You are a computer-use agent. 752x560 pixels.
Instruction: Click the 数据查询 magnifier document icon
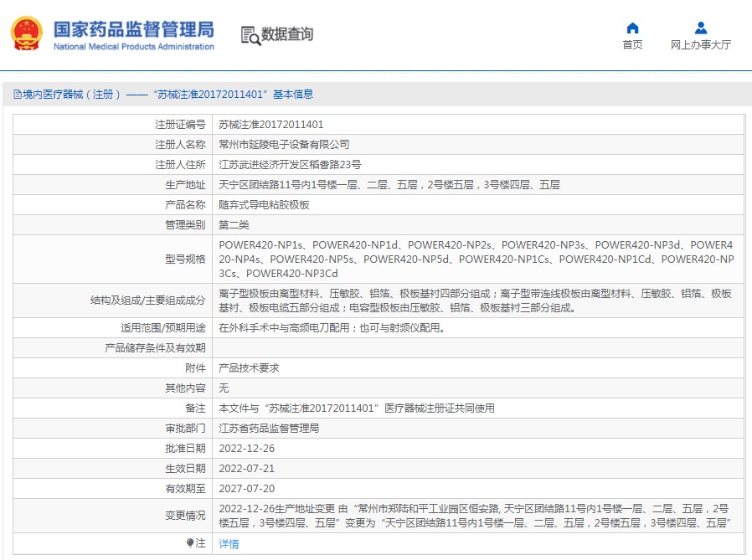250,34
